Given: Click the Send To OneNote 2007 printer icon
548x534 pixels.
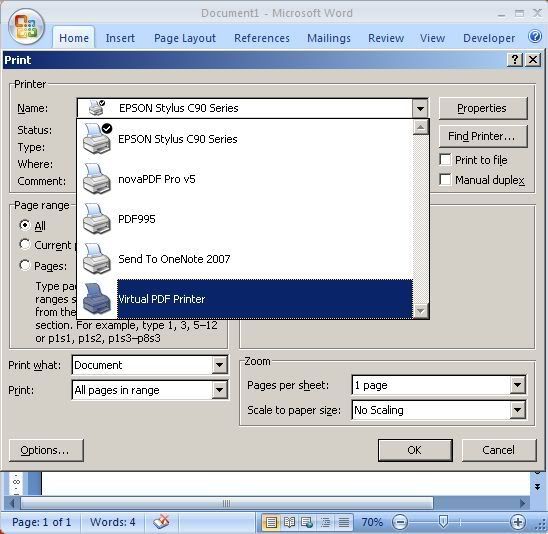Looking at the screenshot, I should [96, 259].
